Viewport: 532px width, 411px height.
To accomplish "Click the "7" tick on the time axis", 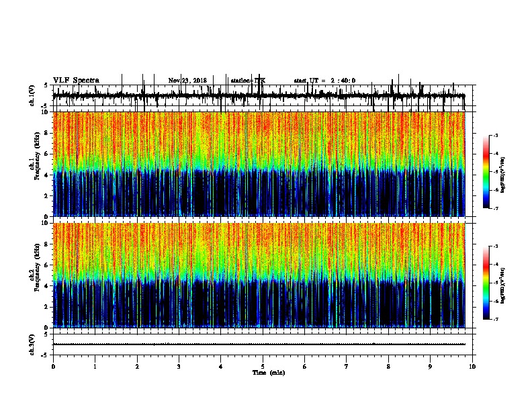I will 347,367.
